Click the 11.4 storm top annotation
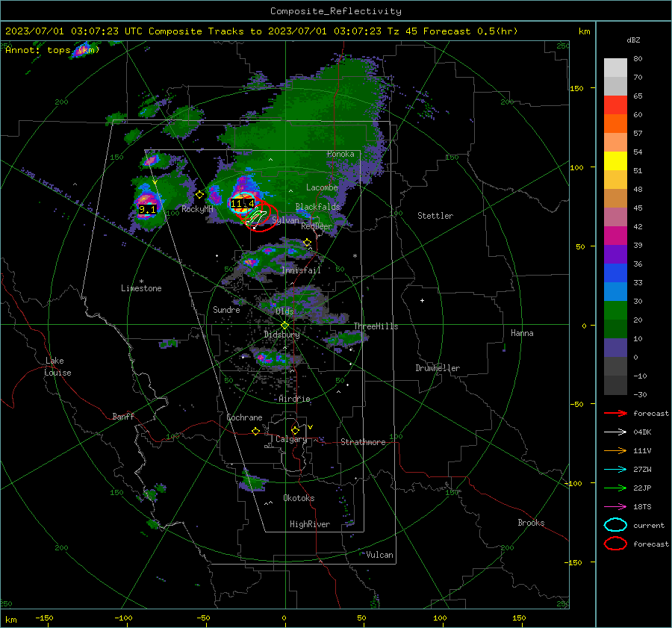 pyautogui.click(x=243, y=204)
